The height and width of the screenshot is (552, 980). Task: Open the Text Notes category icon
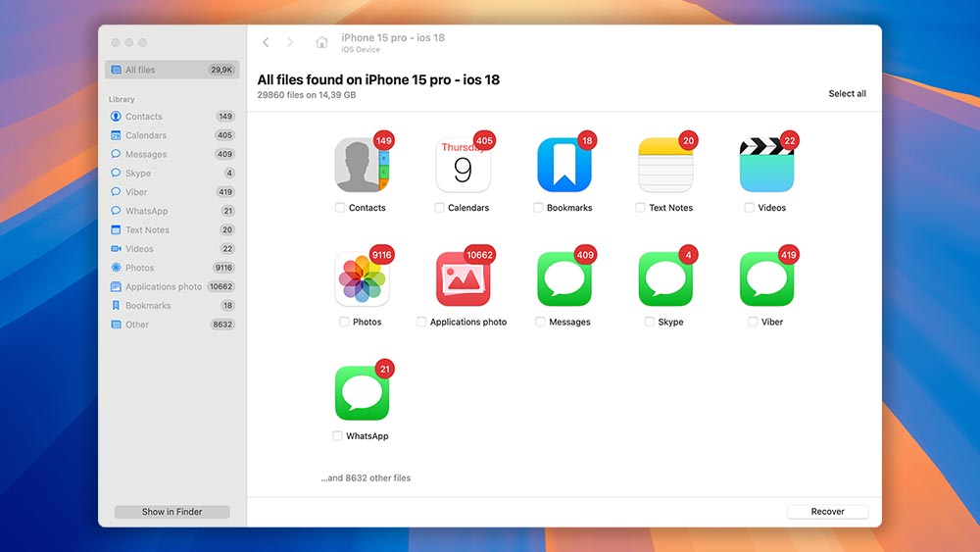click(x=665, y=165)
